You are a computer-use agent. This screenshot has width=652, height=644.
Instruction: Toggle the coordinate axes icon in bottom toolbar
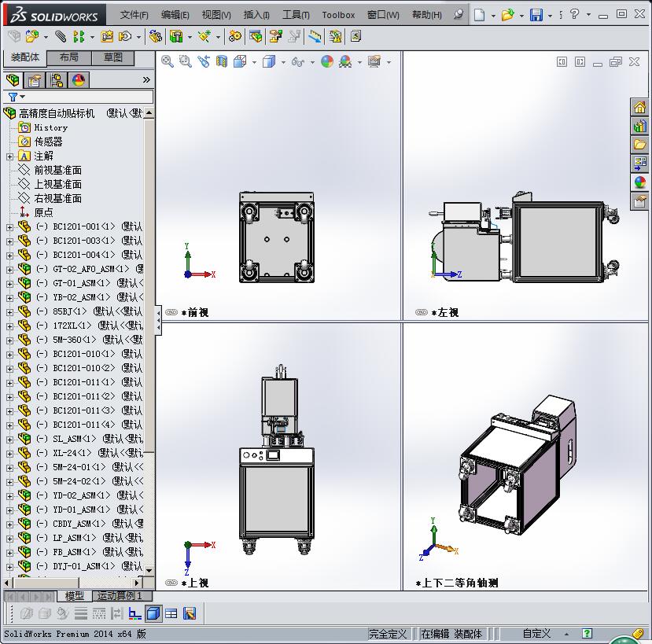(x=134, y=613)
